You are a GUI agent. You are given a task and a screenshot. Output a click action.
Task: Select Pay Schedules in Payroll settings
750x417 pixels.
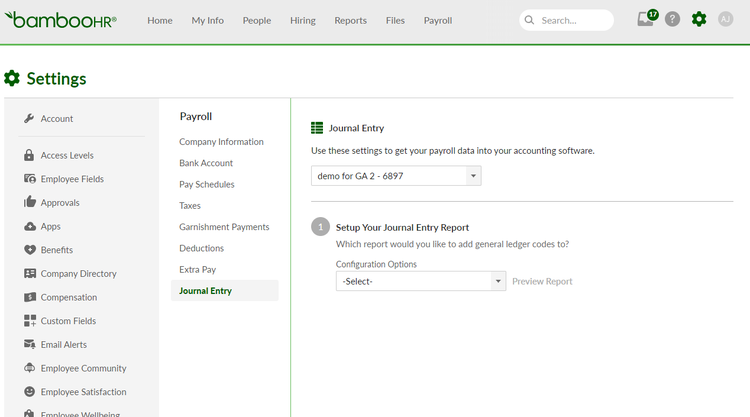(207, 184)
